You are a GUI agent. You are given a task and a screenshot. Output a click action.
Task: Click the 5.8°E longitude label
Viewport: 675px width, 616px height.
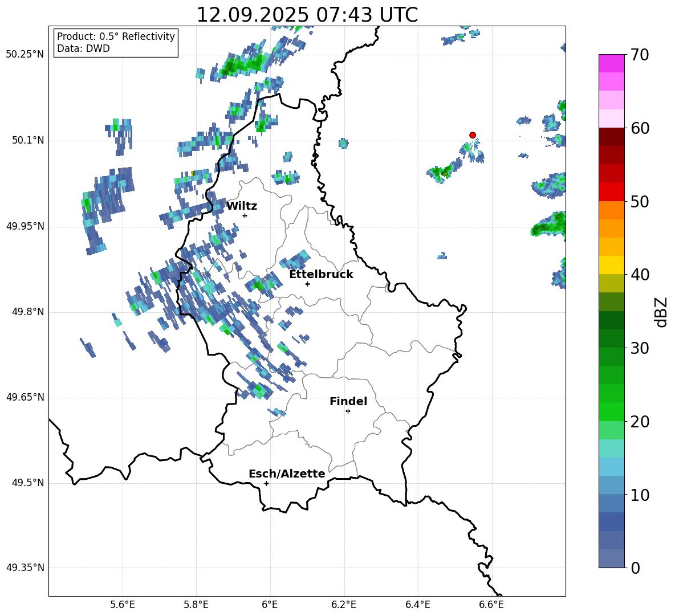196,605
